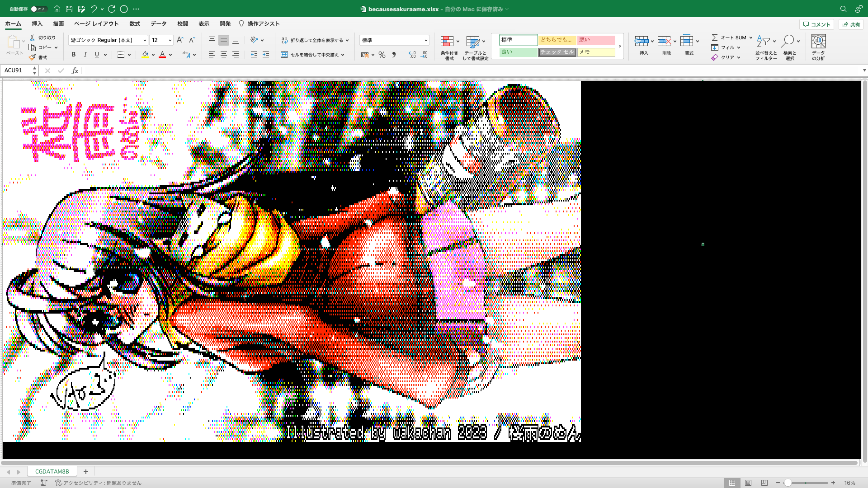Click the Format Painter (書式) brush icon
The width and height of the screenshot is (868, 488).
[32, 57]
